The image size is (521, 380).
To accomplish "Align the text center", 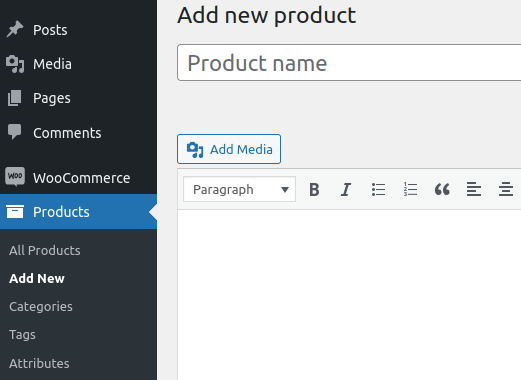I will coord(506,190).
